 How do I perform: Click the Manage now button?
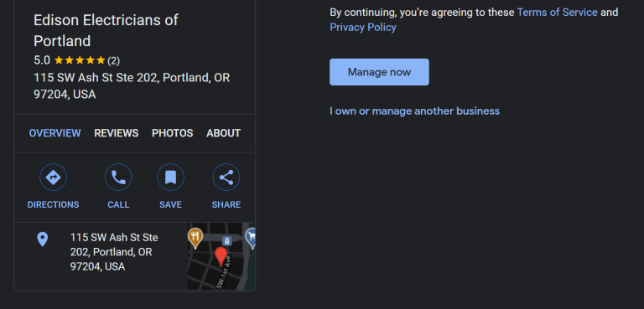click(x=379, y=72)
